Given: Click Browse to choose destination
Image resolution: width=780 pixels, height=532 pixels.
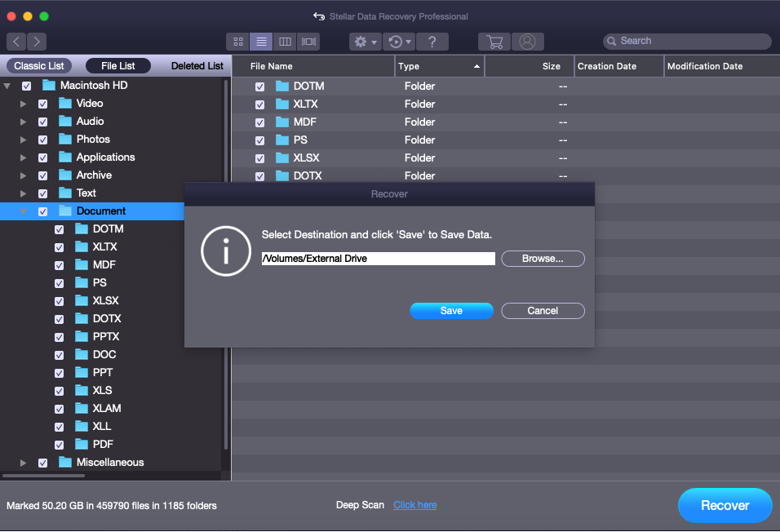Looking at the screenshot, I should (543, 259).
